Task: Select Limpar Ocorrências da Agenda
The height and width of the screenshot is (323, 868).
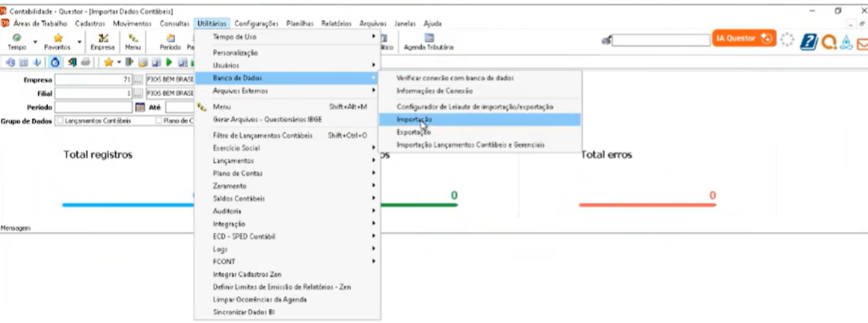Action: tap(287, 299)
